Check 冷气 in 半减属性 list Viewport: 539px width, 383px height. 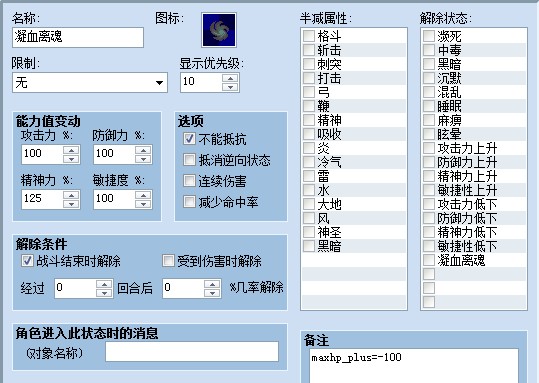(309, 162)
